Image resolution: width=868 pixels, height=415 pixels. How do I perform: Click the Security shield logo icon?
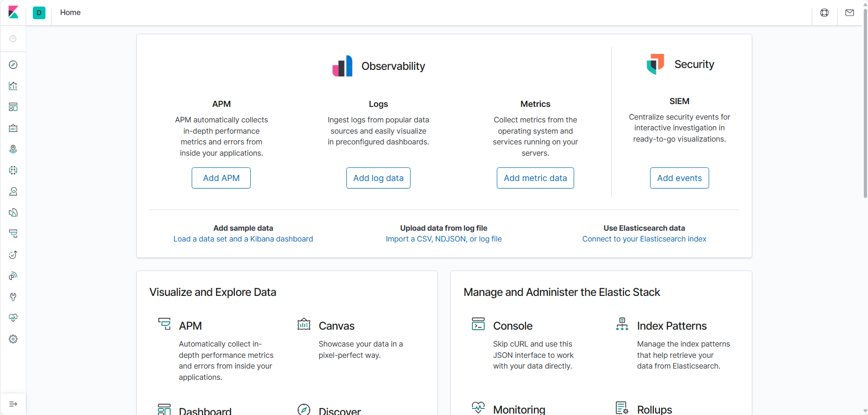coord(656,64)
